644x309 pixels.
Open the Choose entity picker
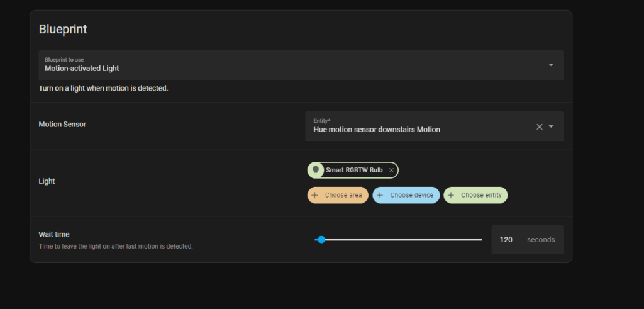click(481, 195)
